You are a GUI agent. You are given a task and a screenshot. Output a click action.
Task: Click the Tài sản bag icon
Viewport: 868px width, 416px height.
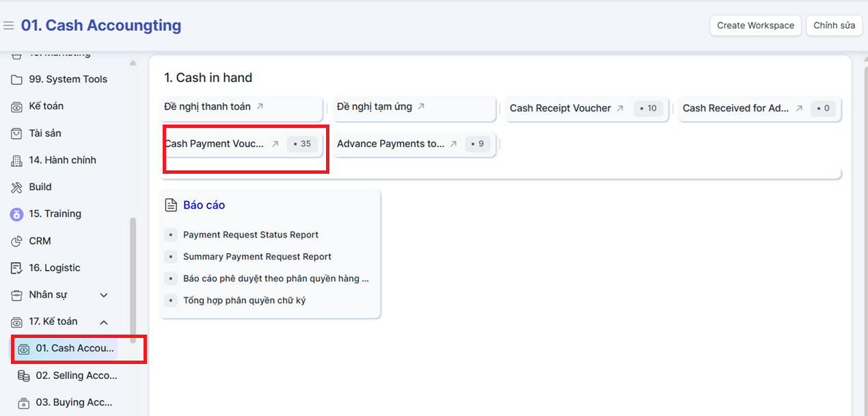(x=17, y=133)
